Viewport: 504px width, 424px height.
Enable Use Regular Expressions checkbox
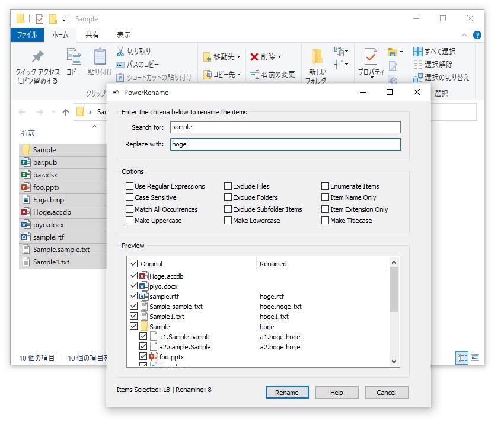click(x=129, y=186)
